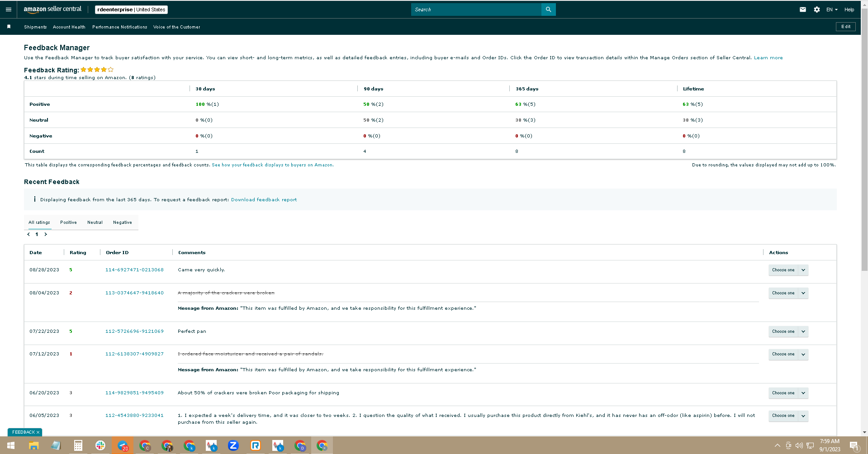Open Windows Start menu

(11, 446)
